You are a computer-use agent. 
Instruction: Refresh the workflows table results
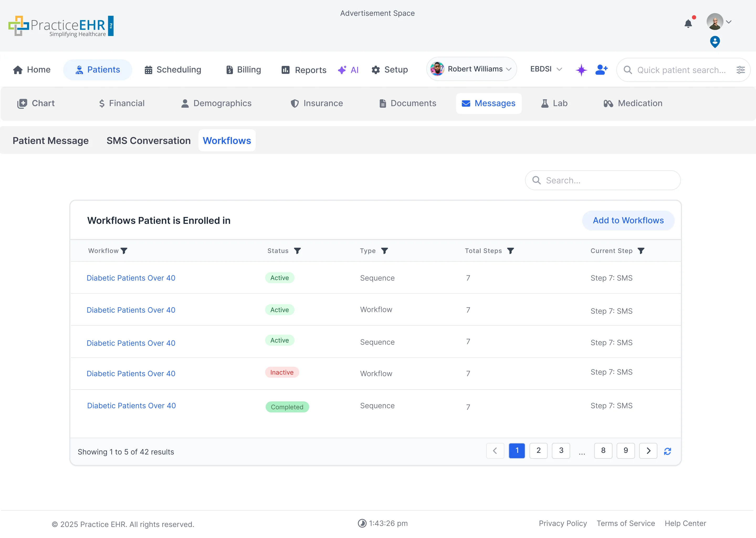click(x=668, y=451)
